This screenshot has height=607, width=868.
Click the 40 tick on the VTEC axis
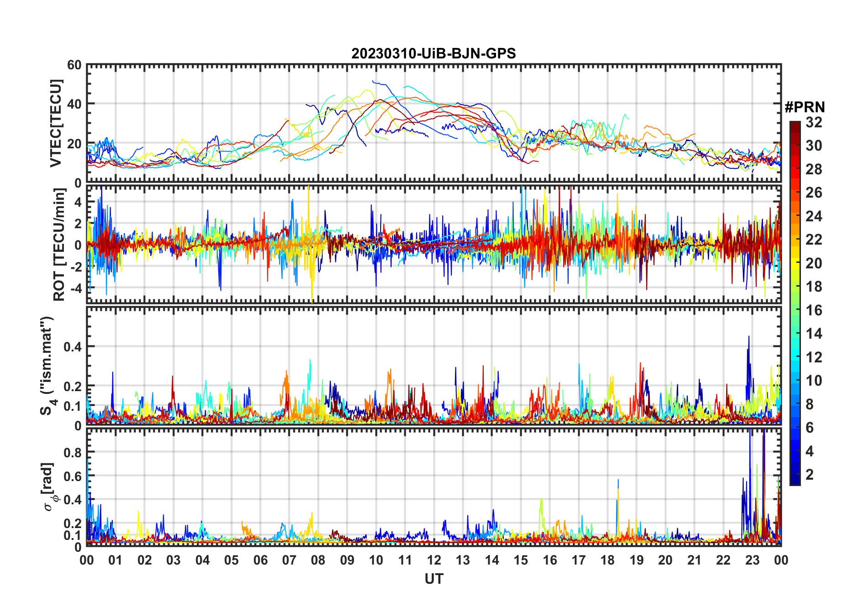tap(74, 104)
